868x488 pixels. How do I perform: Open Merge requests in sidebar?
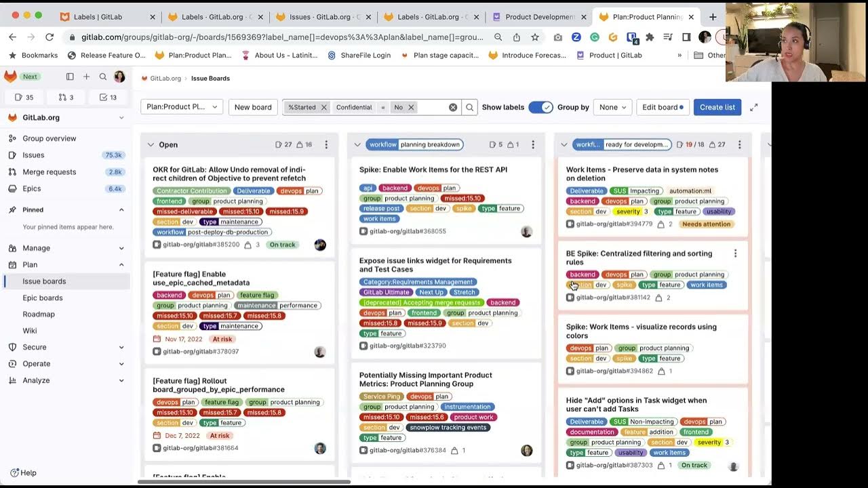(66, 172)
